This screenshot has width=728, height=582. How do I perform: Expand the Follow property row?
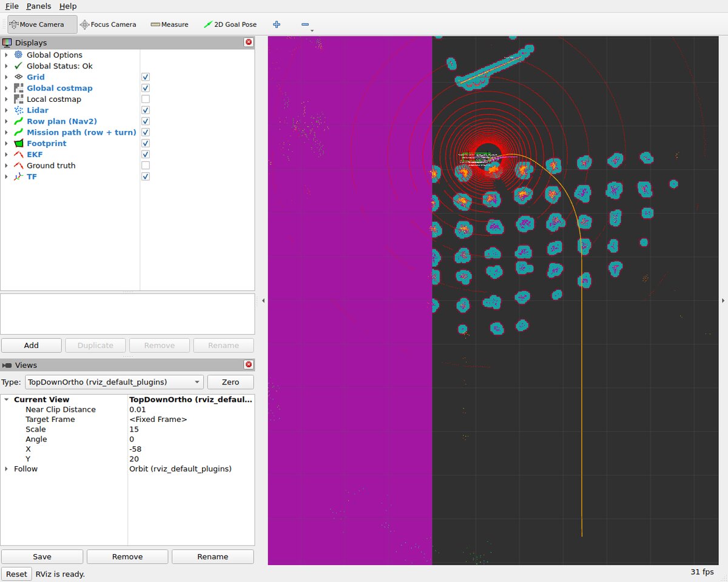pyautogui.click(x=6, y=469)
